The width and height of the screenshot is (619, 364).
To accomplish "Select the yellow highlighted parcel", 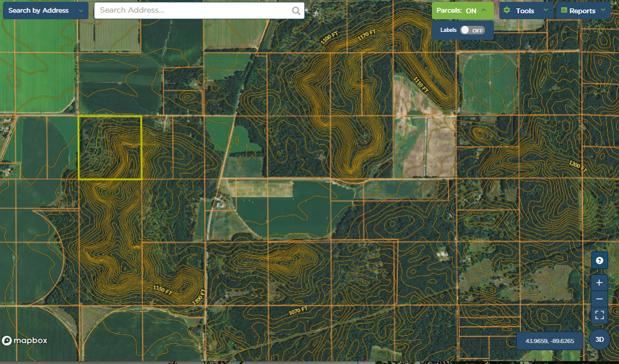I will tap(110, 148).
